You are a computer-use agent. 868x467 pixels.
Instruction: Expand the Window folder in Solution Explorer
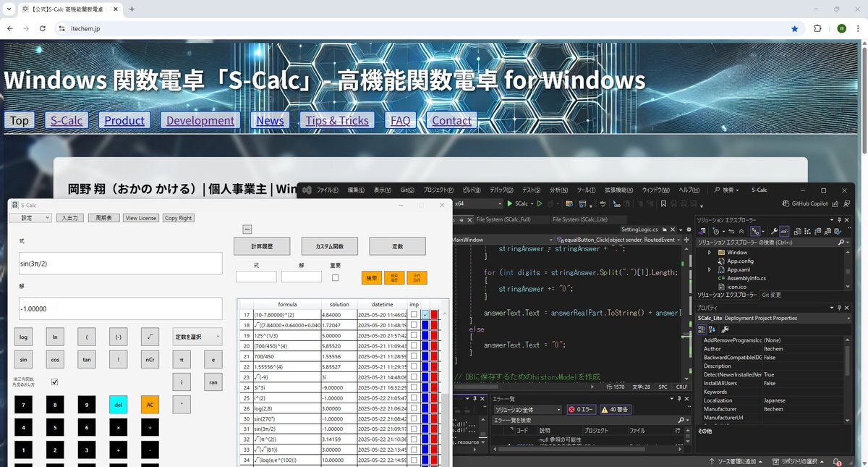[x=710, y=252]
